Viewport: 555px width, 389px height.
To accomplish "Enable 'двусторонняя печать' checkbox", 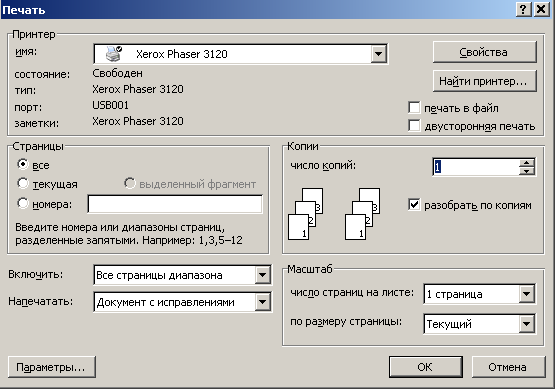I will pos(414,125).
